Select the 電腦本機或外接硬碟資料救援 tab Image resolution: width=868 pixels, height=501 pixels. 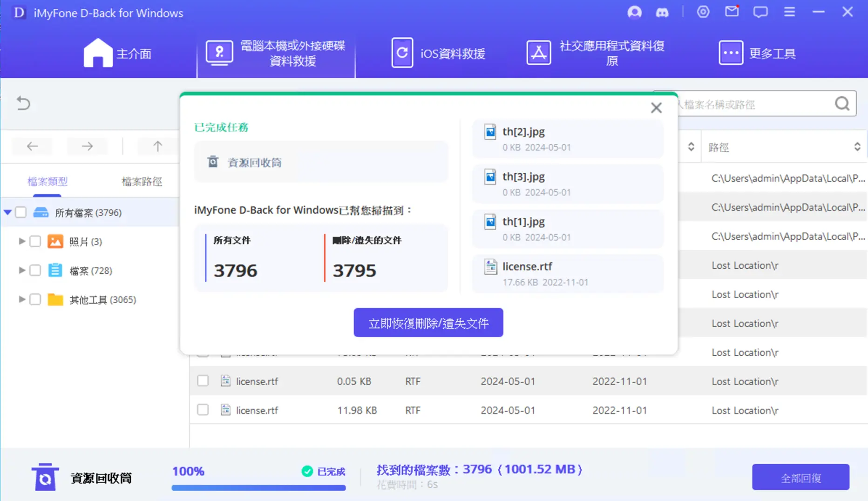[276, 53]
